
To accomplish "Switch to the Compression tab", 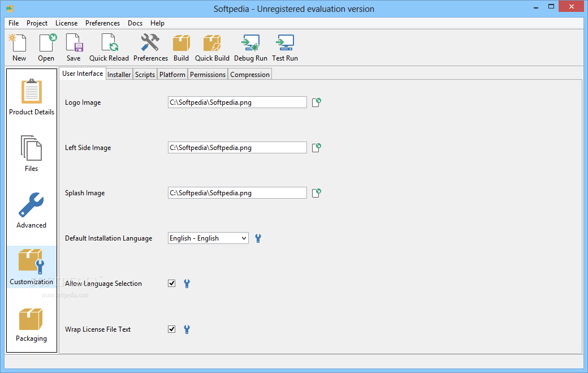I will tap(250, 74).
